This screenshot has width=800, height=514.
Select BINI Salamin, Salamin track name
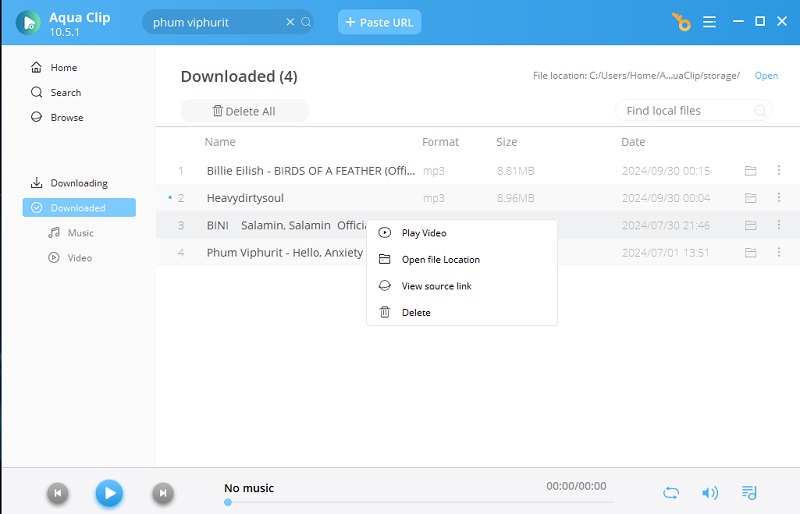pos(286,225)
